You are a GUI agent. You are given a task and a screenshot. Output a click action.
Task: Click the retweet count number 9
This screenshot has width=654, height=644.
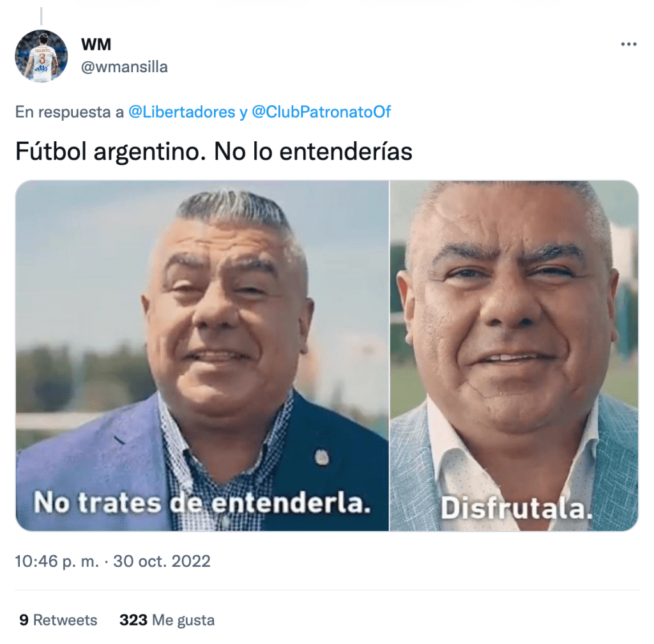[x=24, y=620]
